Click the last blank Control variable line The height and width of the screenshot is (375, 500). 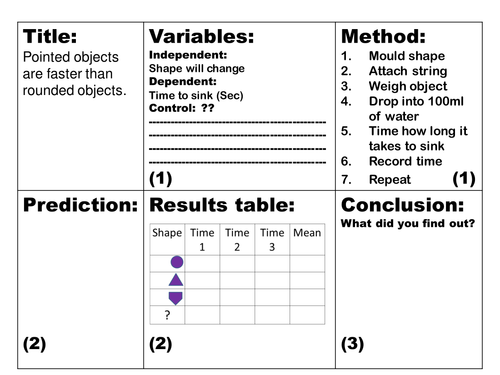237,163
